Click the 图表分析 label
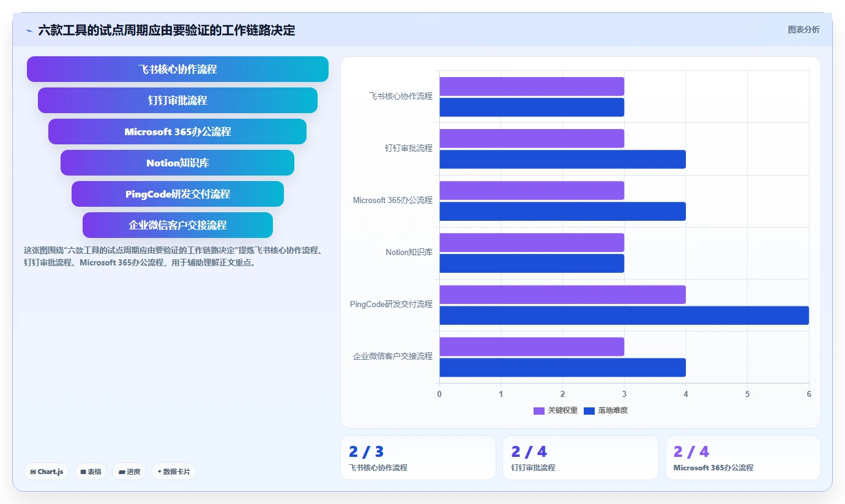845x504 pixels. (803, 29)
